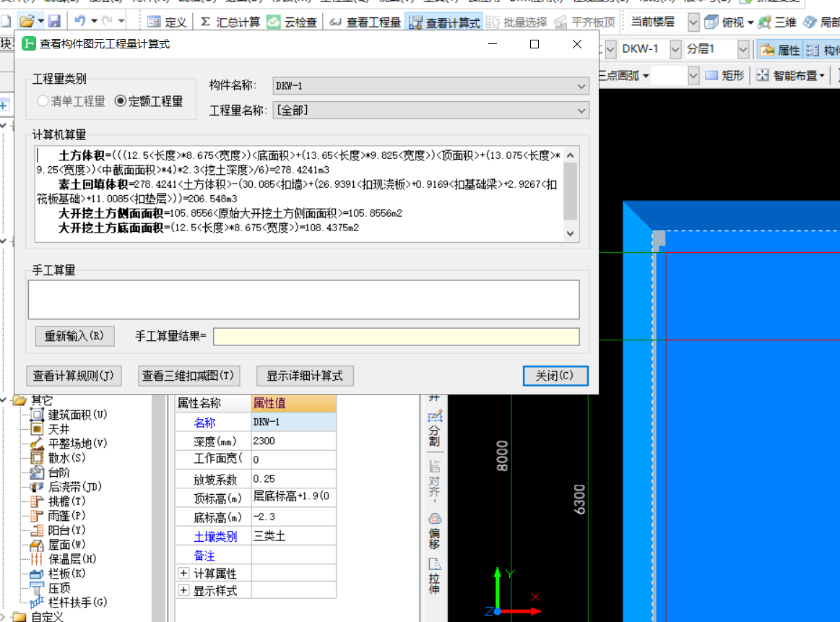Open the 三点画弧 arc dropdown arrow
The height and width of the screenshot is (622, 840).
646,76
